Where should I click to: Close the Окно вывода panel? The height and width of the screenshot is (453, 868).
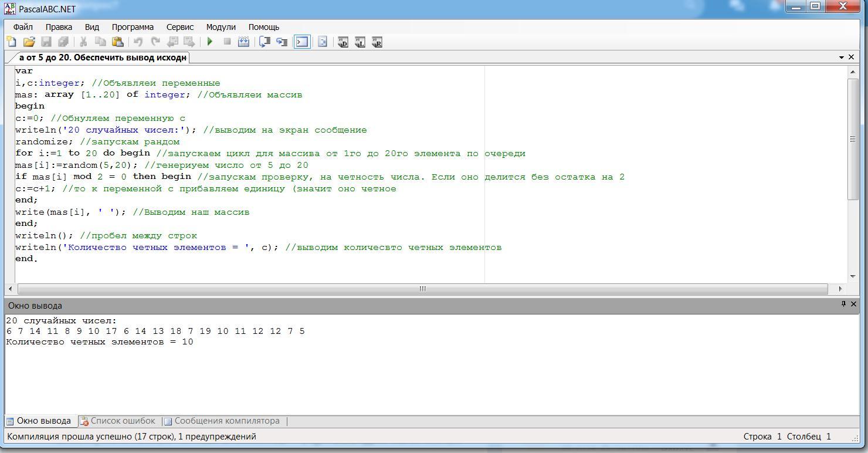853,304
